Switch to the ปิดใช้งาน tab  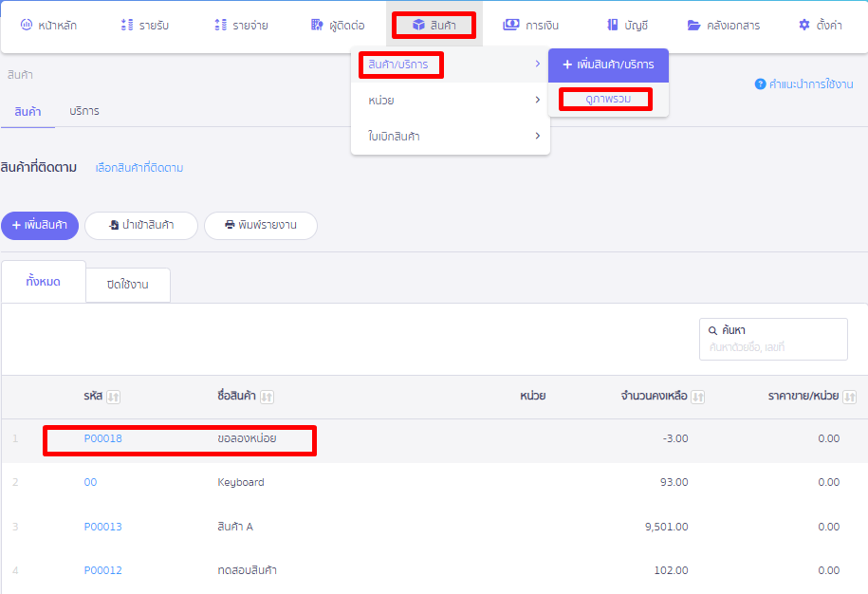tap(127, 285)
